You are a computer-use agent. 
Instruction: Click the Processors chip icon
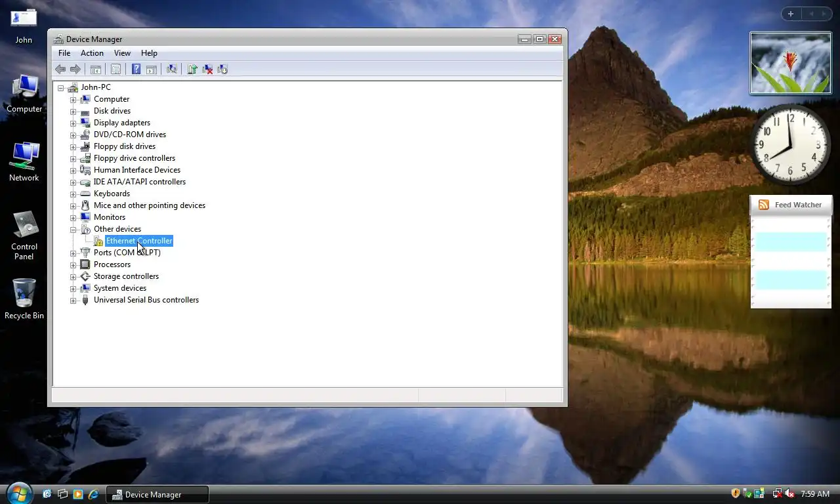85,264
